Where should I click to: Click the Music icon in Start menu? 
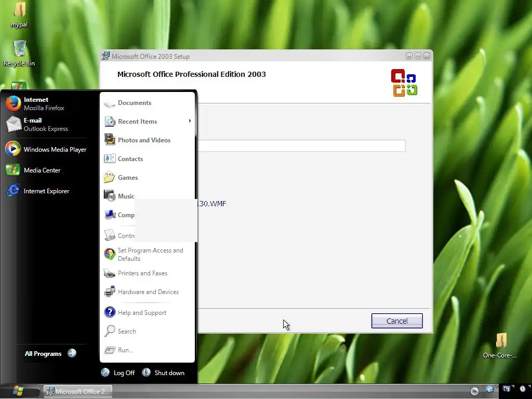click(x=110, y=196)
